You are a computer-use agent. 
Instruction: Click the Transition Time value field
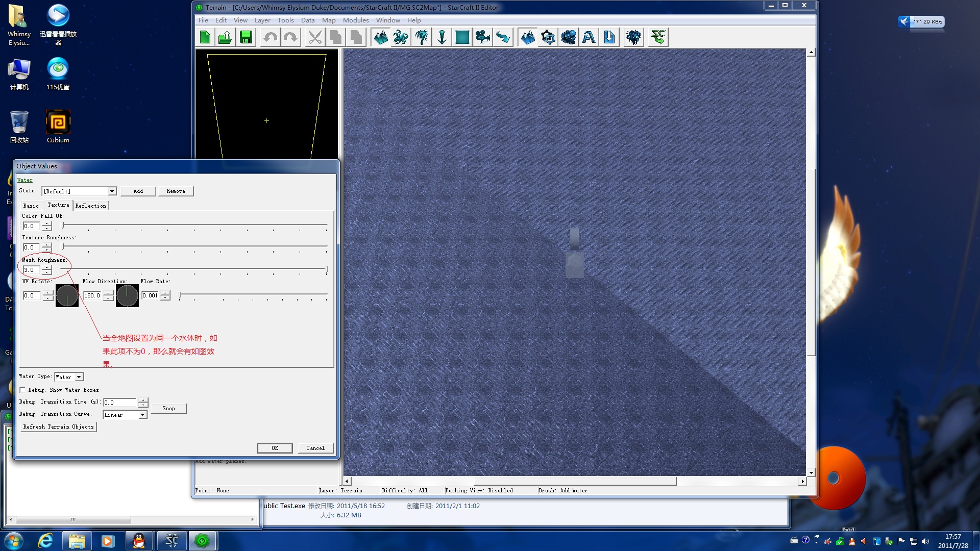[x=120, y=403]
